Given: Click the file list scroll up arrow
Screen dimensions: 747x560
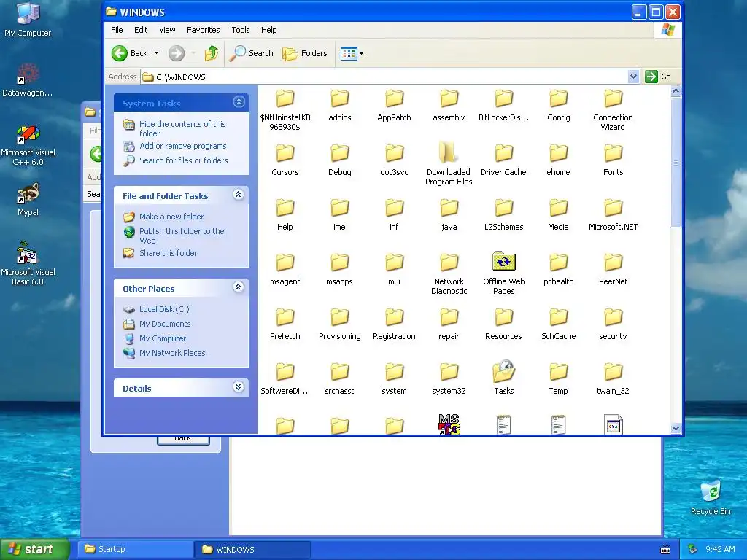Looking at the screenshot, I should click(x=676, y=91).
